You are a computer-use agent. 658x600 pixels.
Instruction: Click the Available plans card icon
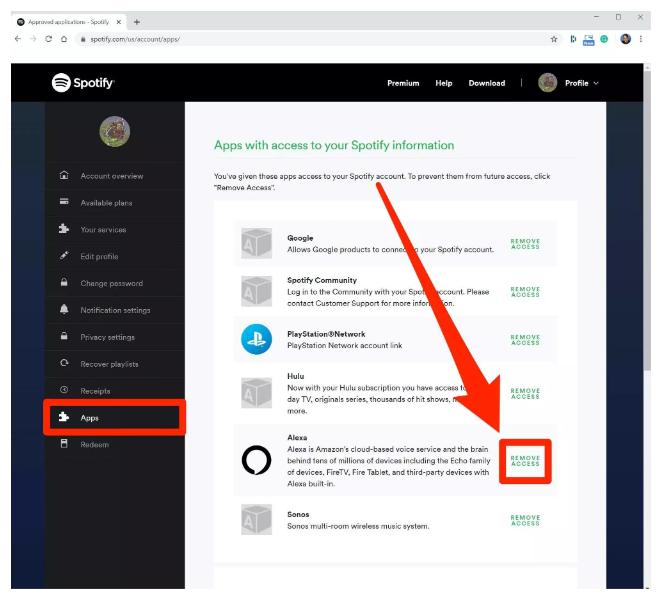pyautogui.click(x=64, y=202)
